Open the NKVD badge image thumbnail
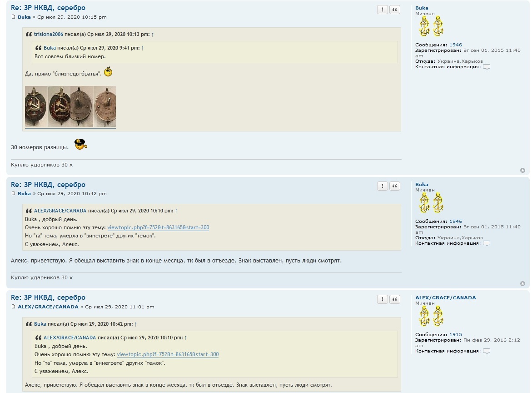The width and height of the screenshot is (532, 393). click(70, 106)
